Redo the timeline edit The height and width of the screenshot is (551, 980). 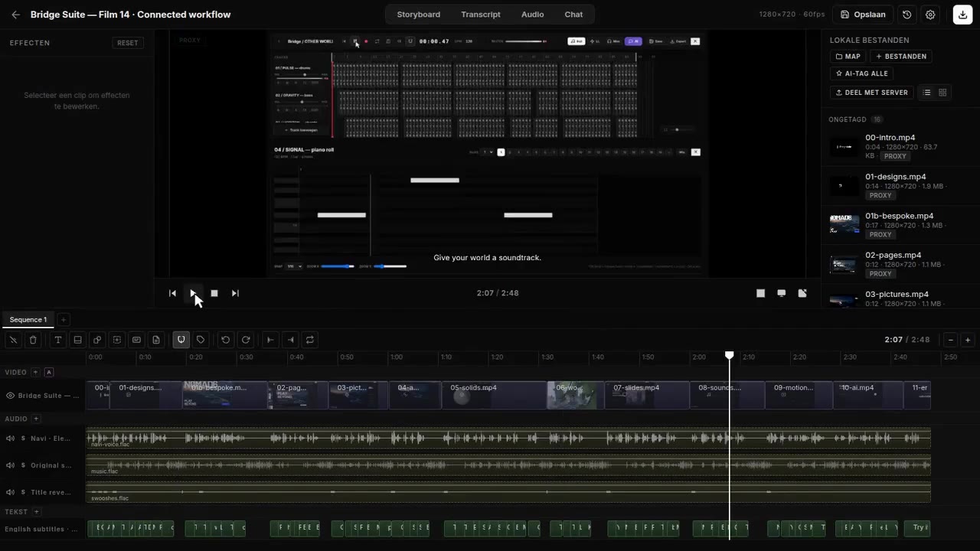click(245, 340)
